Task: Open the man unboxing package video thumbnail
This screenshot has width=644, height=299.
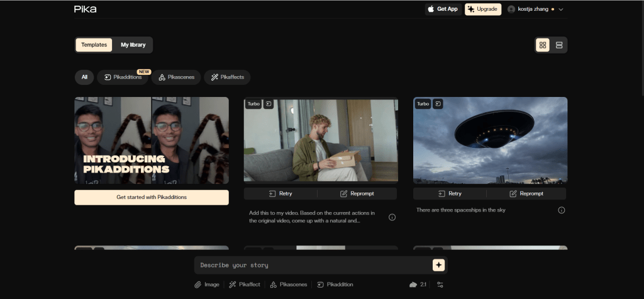Action: (321, 140)
